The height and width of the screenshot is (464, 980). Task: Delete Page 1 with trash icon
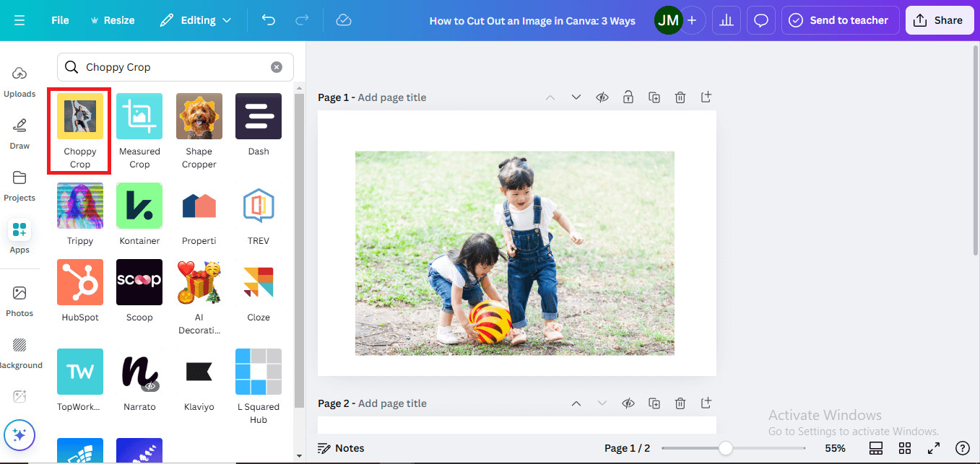[x=680, y=97]
